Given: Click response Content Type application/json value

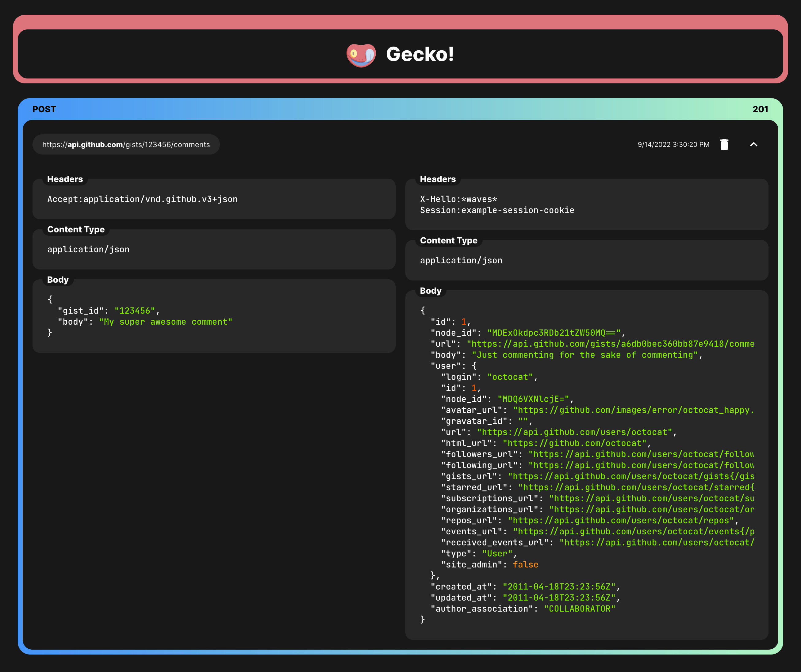Looking at the screenshot, I should point(461,261).
